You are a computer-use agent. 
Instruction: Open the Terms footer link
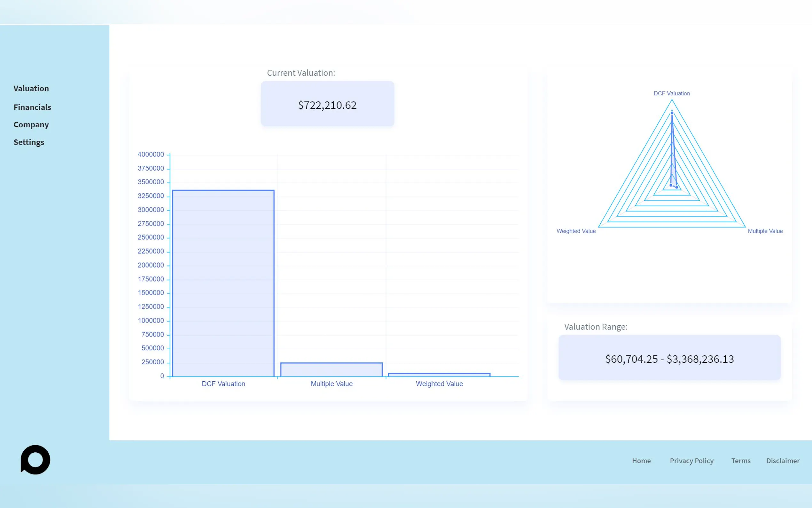pos(740,461)
